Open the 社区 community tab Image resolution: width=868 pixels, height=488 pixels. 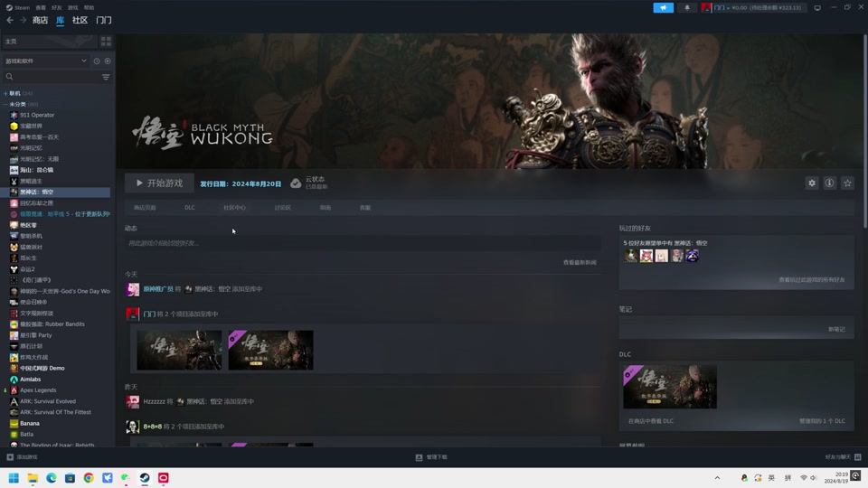click(x=80, y=20)
